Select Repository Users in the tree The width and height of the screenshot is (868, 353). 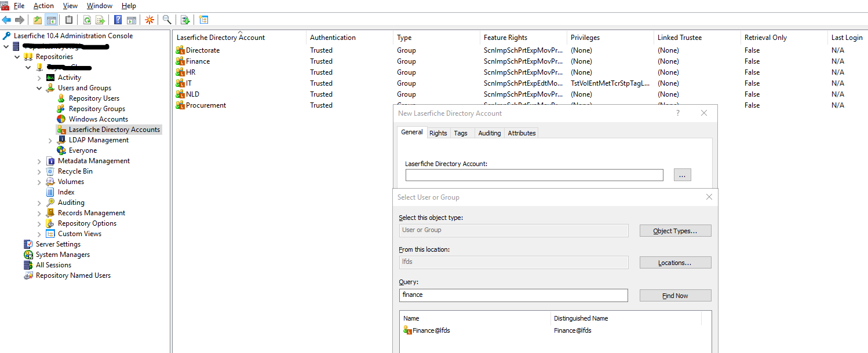point(94,98)
